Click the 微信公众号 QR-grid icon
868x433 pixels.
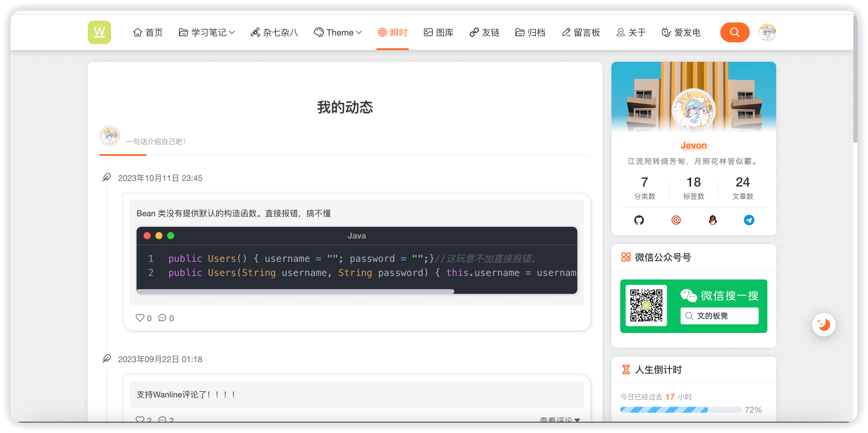[626, 257]
